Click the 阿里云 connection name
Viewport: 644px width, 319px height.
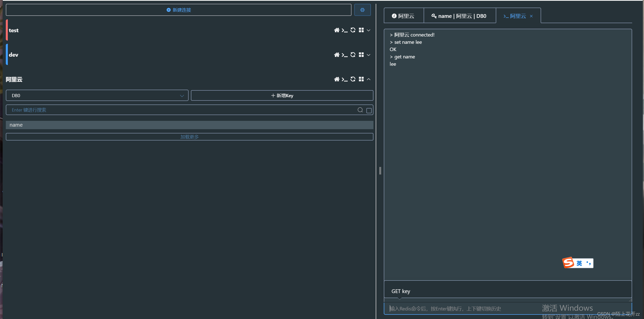[14, 79]
